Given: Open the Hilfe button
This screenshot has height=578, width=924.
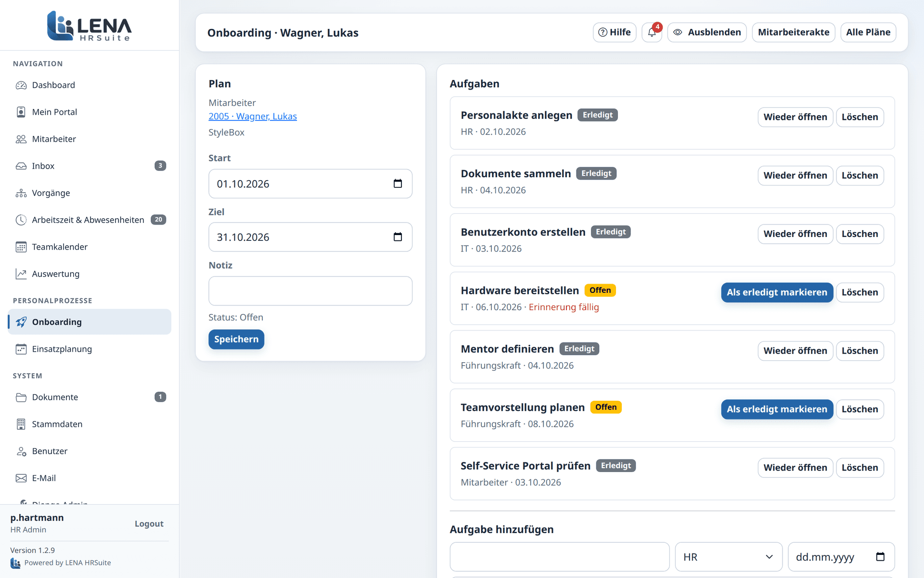Looking at the screenshot, I should tap(615, 32).
